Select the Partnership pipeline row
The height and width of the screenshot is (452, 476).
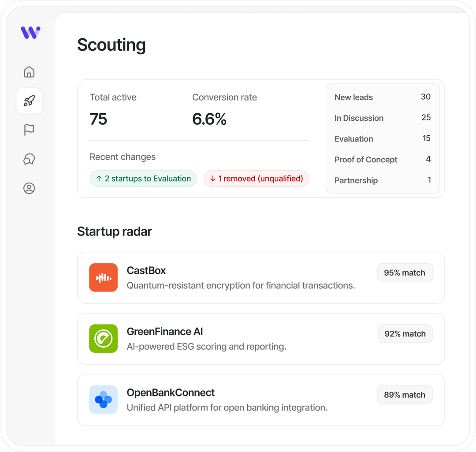(x=382, y=180)
